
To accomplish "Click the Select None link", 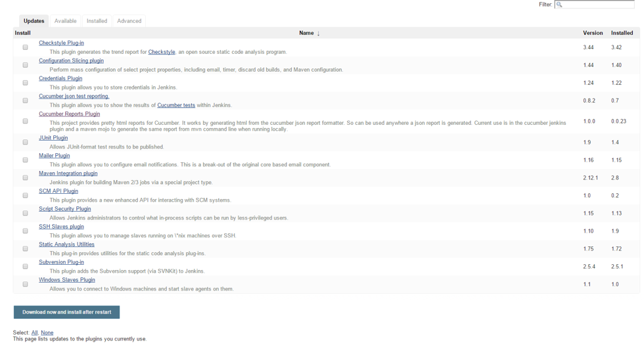I will [x=47, y=333].
